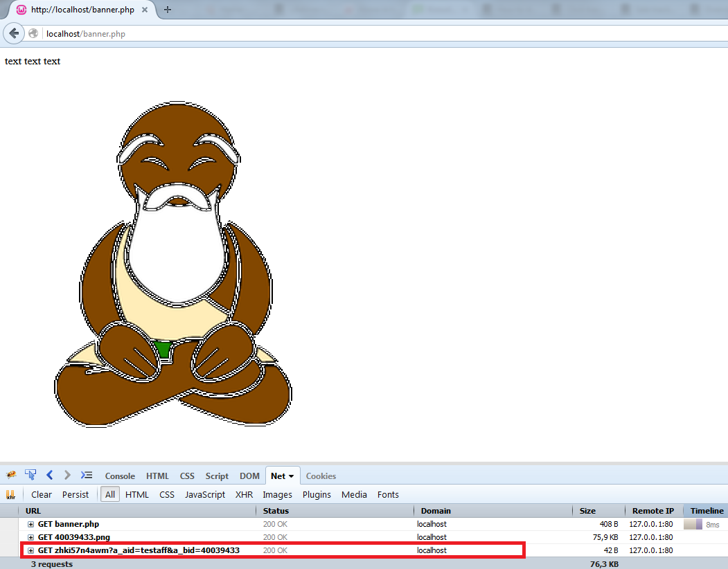
Task: Click Firebug's grey forward arrow
Action: pos(67,475)
